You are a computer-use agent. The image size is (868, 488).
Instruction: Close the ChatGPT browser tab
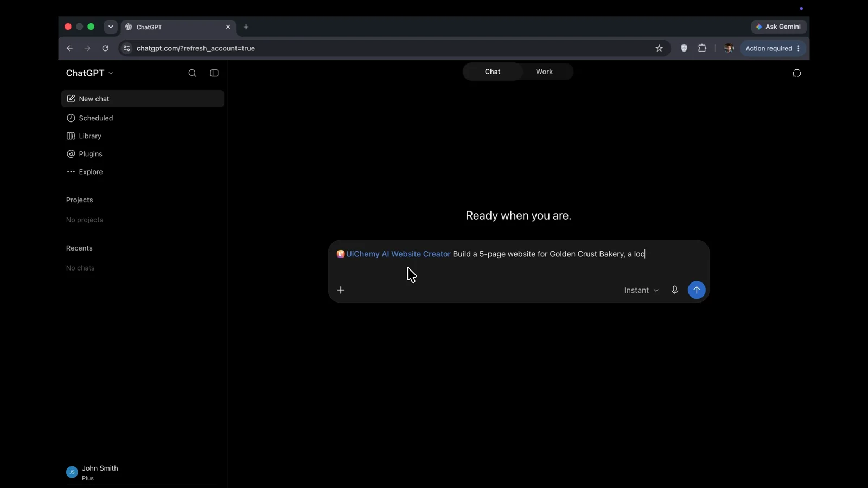[228, 27]
